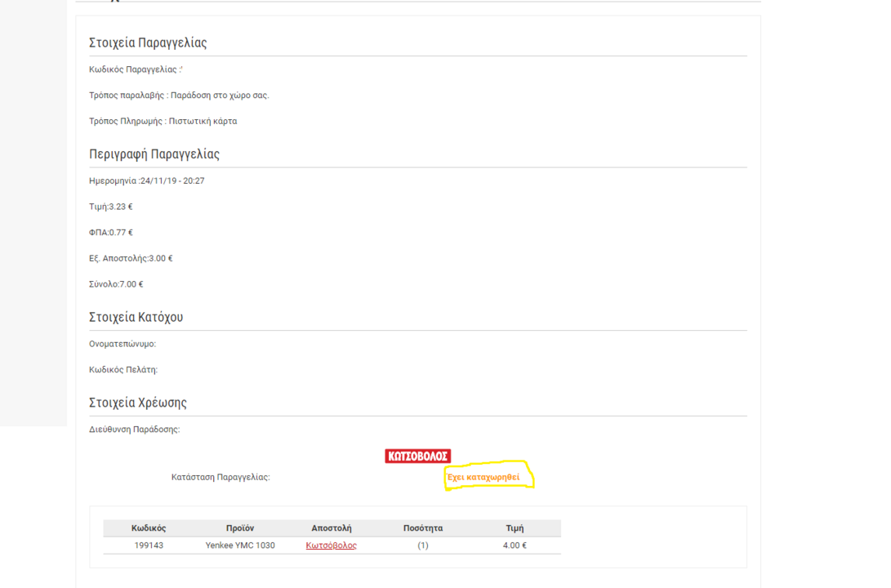
Task: Click the 4.00 € price cell
Action: click(515, 546)
